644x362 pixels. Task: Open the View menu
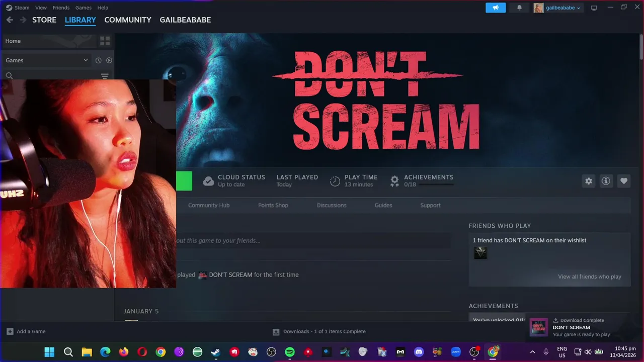[41, 8]
